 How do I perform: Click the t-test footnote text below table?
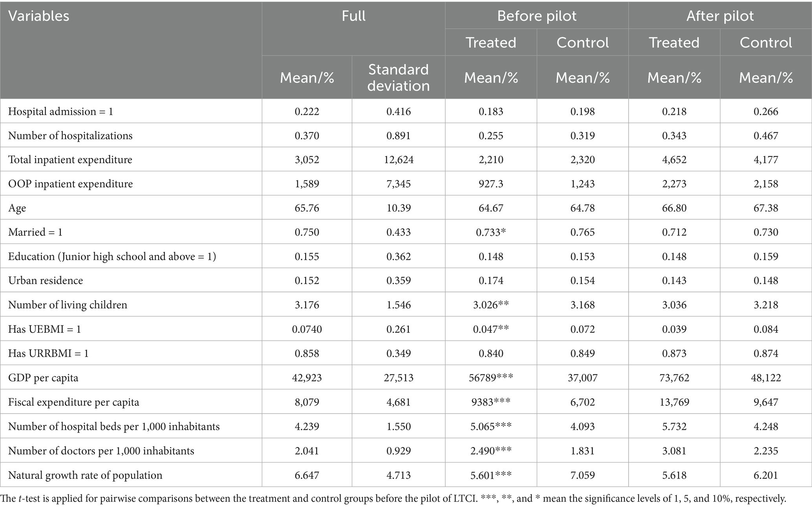[393, 499]
